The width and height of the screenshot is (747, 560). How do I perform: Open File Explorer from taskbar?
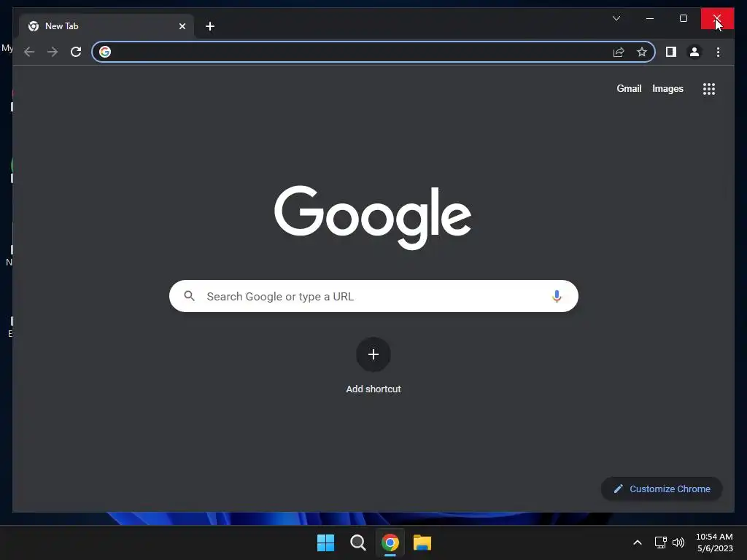click(422, 542)
